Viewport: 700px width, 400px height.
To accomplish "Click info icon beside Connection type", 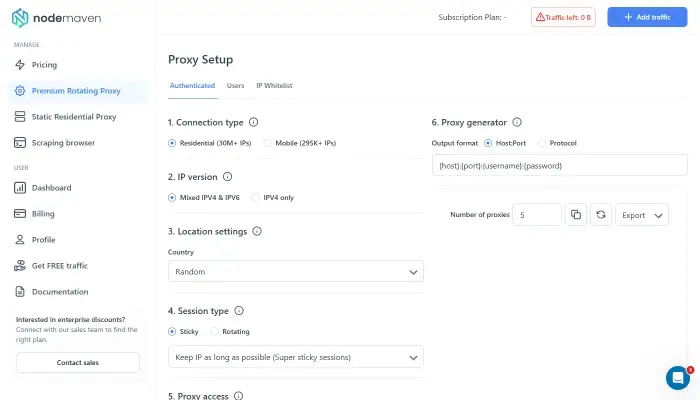I will tap(253, 122).
